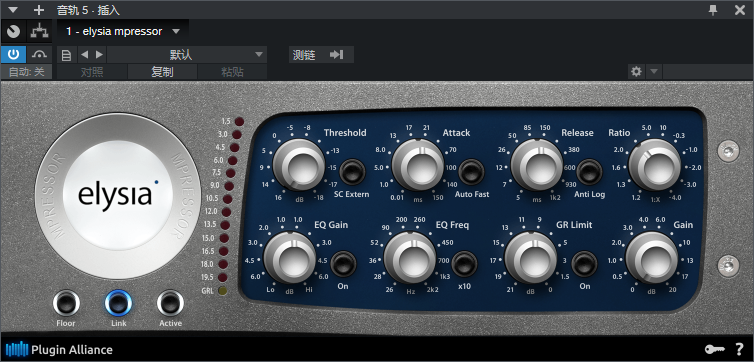This screenshot has width=754, height=362.
Task: Click the plus icon to add insert
Action: pyautogui.click(x=39, y=10)
